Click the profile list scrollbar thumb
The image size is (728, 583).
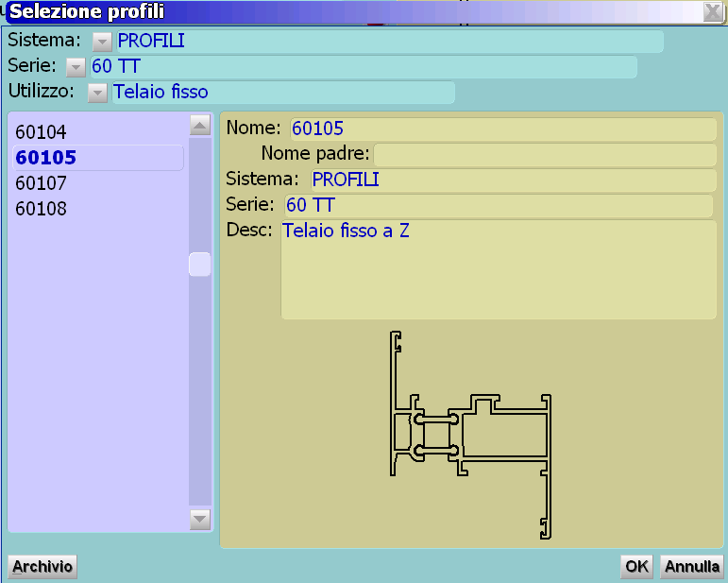coord(200,265)
